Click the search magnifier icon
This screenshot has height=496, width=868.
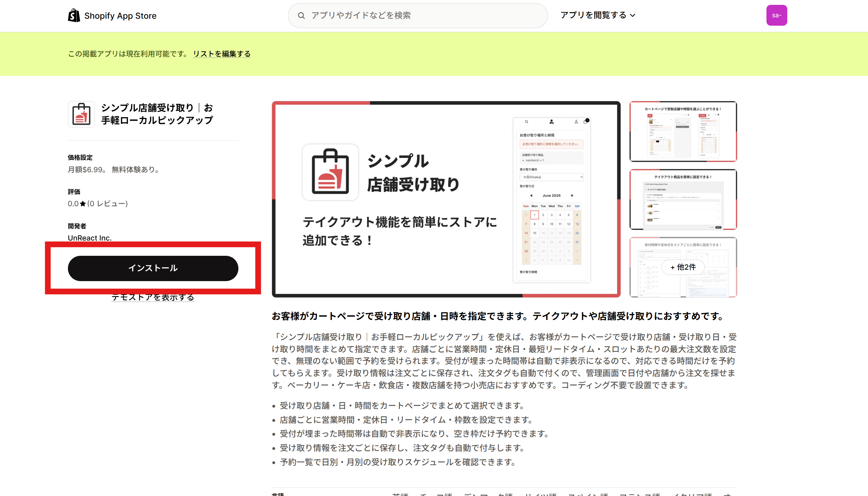click(301, 16)
